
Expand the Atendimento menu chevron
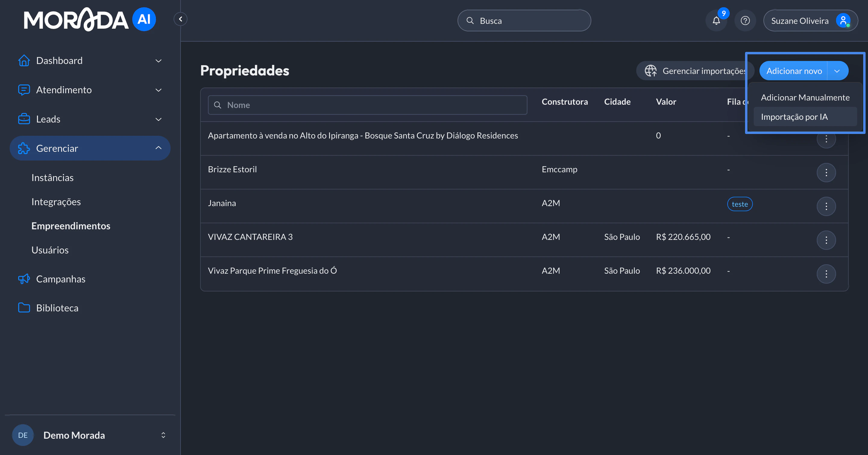tap(158, 90)
